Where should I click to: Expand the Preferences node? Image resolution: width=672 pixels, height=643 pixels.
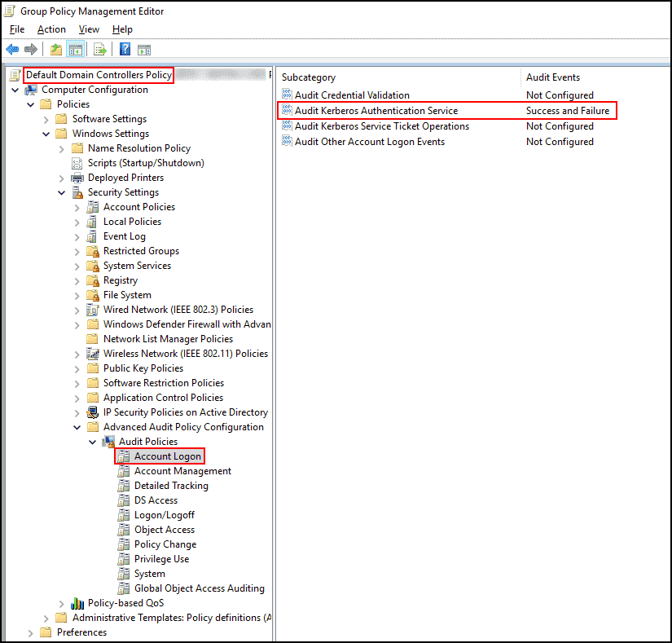pyautogui.click(x=30, y=633)
